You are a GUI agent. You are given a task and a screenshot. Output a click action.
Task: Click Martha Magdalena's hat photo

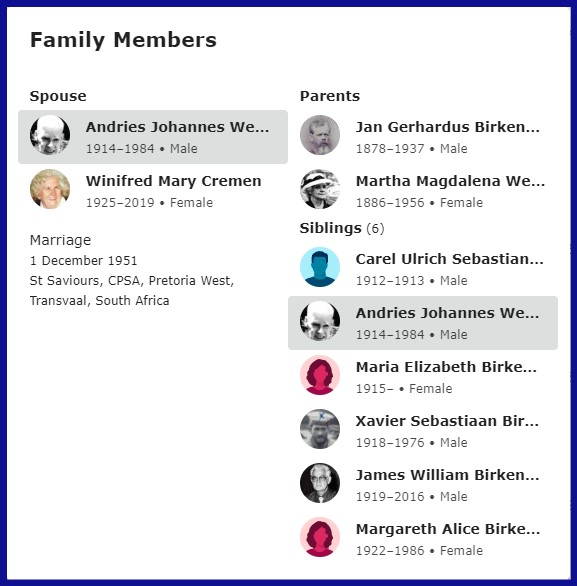pyautogui.click(x=320, y=189)
